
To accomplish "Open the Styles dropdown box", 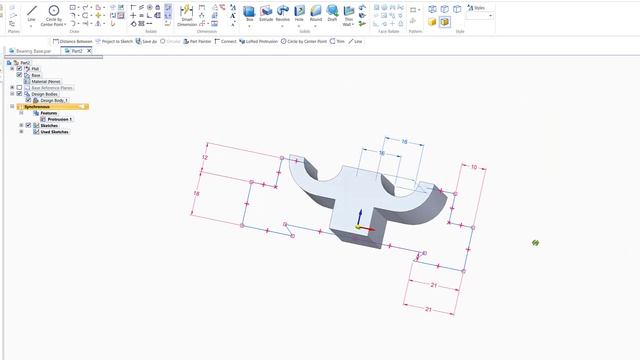I will point(480,16).
